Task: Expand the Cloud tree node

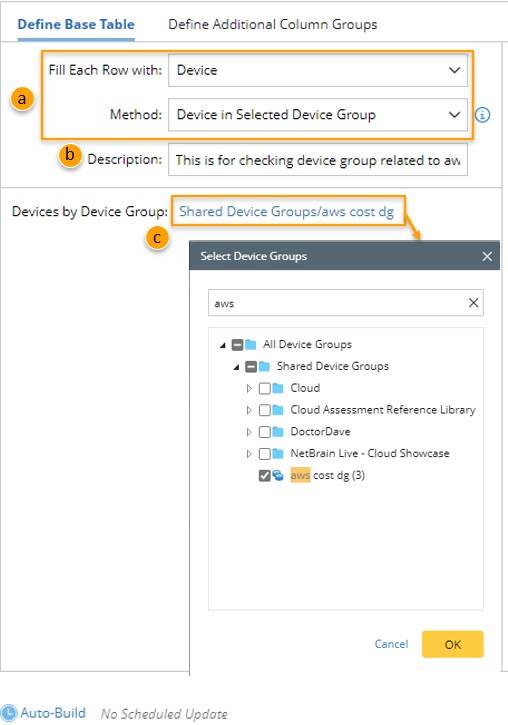Action: (249, 388)
